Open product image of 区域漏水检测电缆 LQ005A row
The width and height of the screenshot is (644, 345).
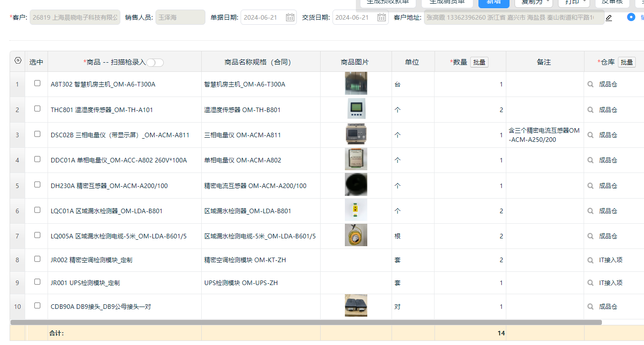point(356,235)
